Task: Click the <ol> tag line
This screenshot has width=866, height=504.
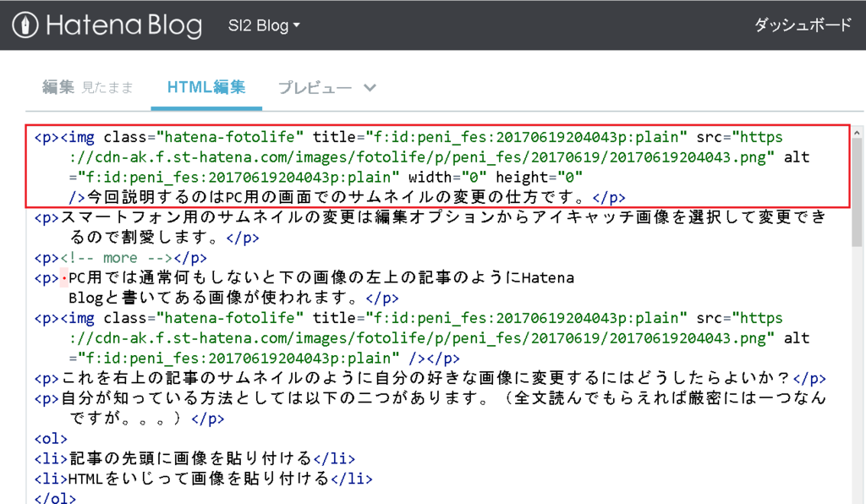Action: [x=51, y=439]
